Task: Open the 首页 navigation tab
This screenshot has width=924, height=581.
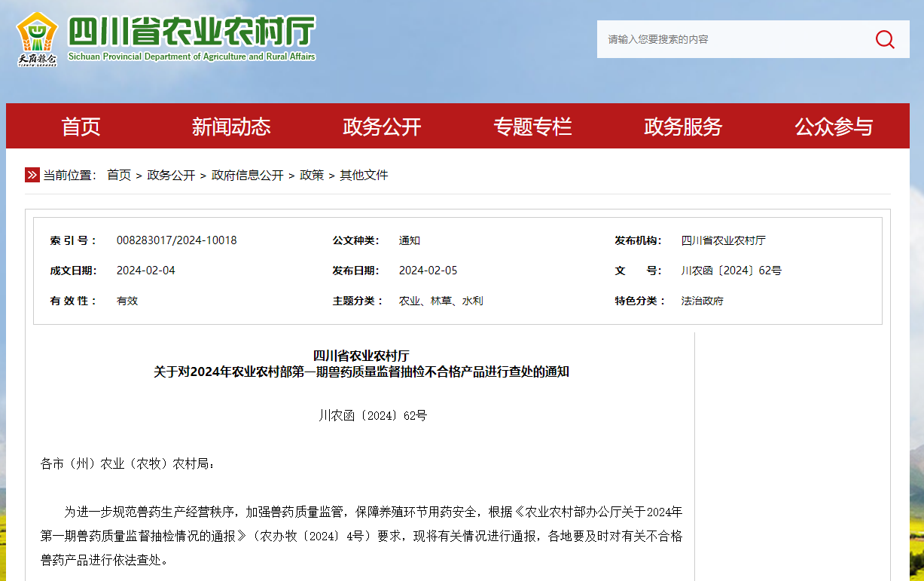Action: (81, 127)
